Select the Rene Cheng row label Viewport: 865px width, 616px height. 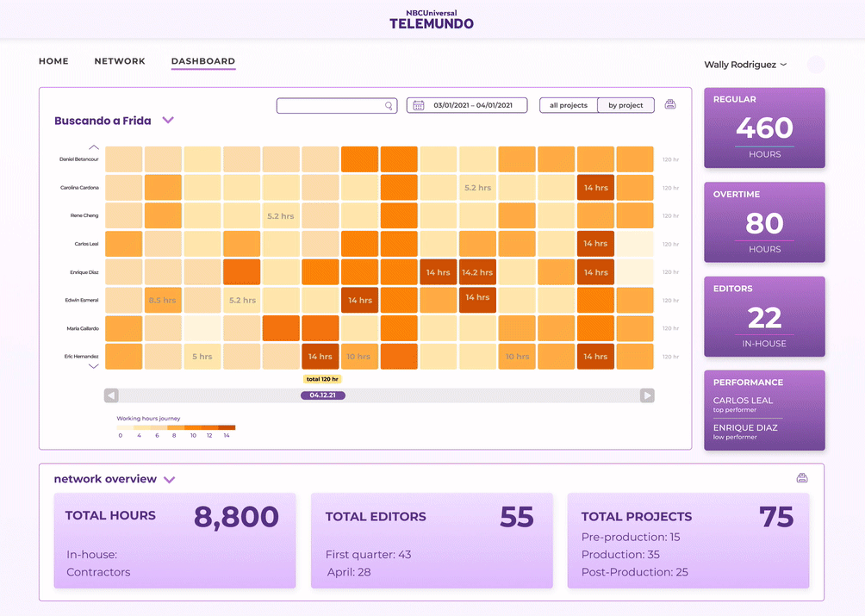tap(84, 215)
